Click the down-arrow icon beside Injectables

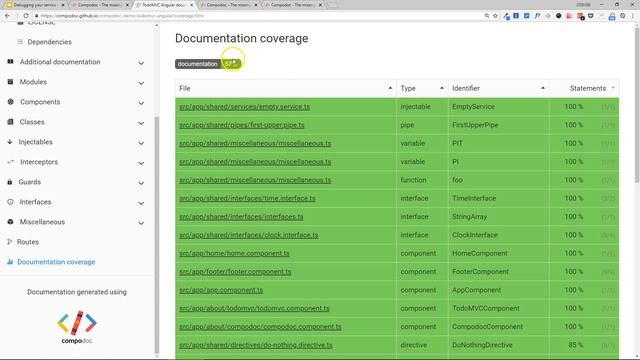click(x=10, y=142)
